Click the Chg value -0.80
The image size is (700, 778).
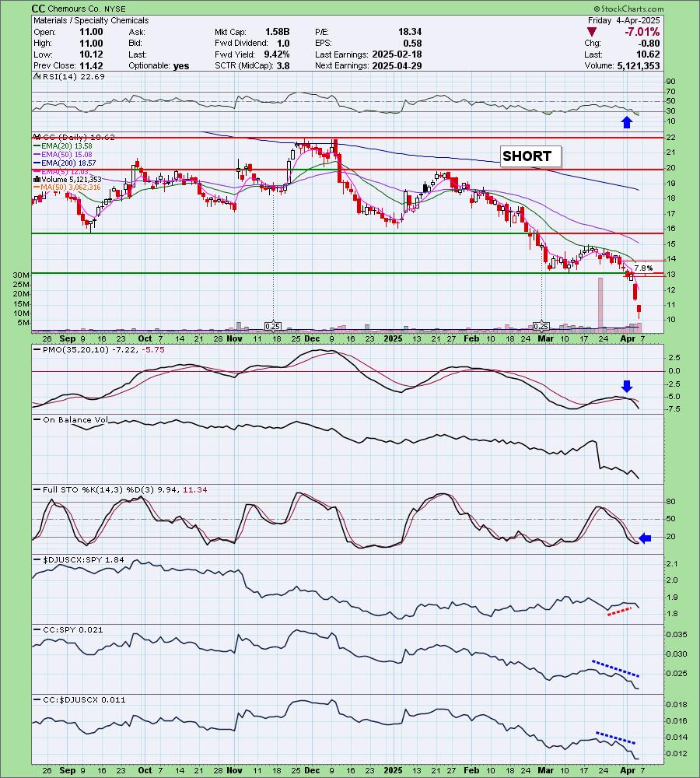(x=648, y=43)
